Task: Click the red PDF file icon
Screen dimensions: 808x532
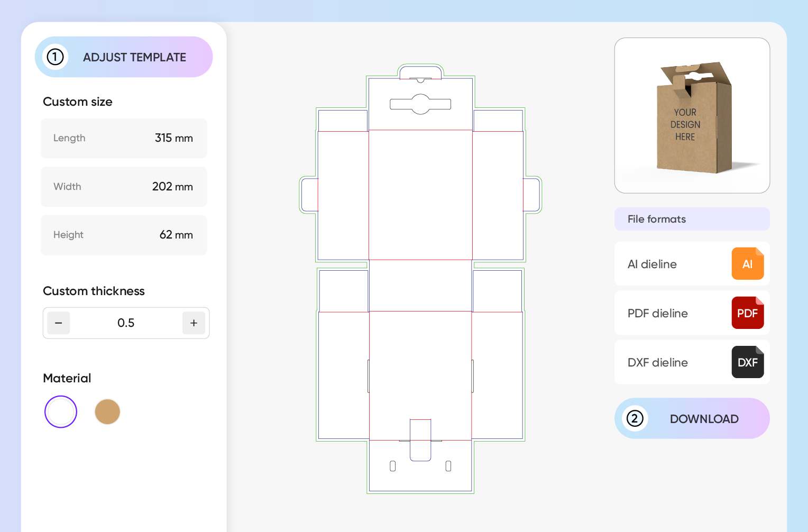Action: [x=747, y=313]
